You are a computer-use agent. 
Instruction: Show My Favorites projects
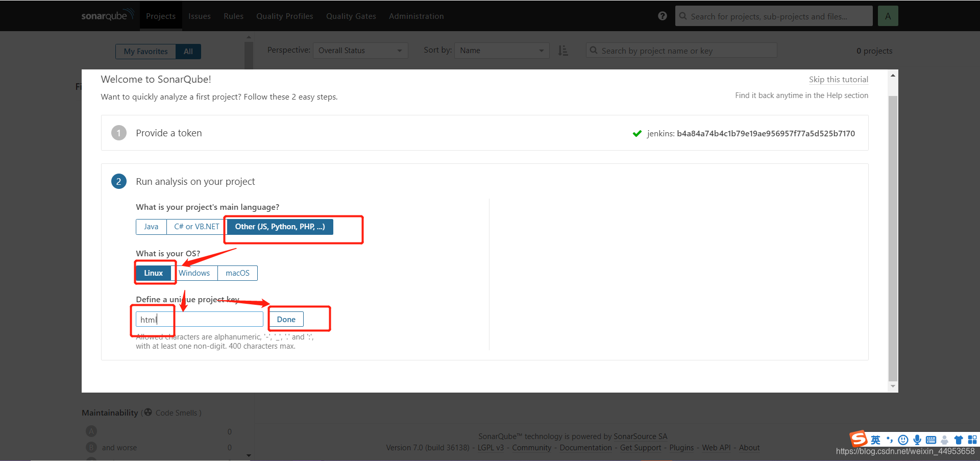145,51
